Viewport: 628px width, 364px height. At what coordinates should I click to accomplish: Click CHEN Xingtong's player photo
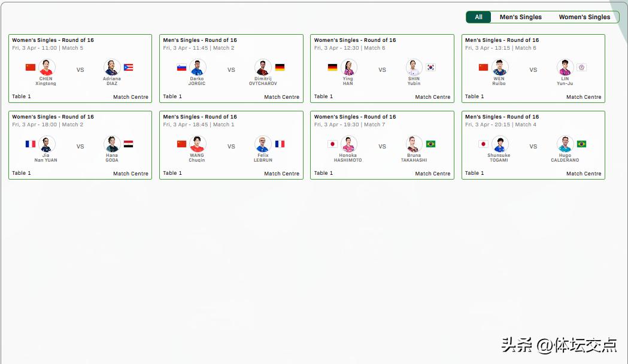(47, 67)
